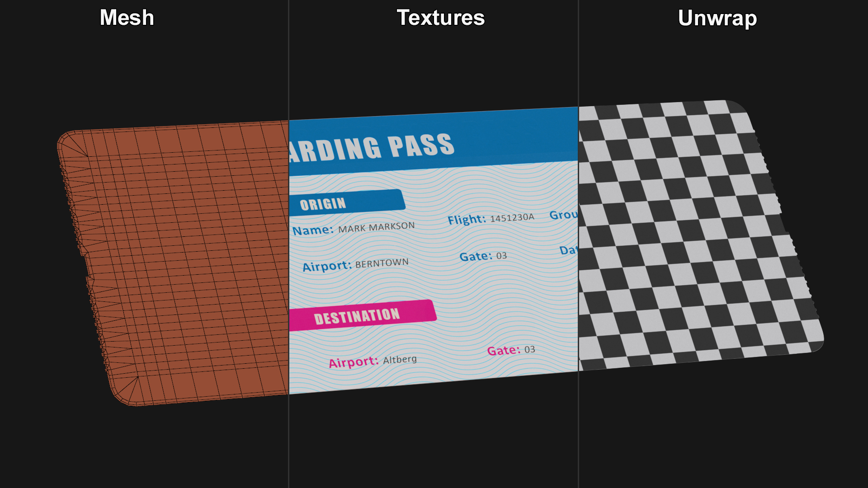The width and height of the screenshot is (868, 488).
Task: Click the BERNTOWN airport text
Action: coord(382,263)
